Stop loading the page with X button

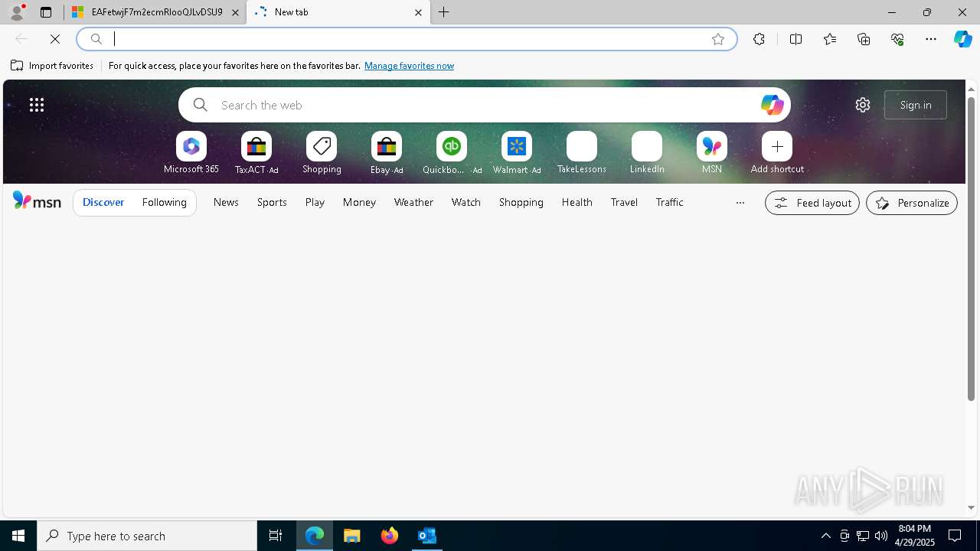tap(55, 39)
